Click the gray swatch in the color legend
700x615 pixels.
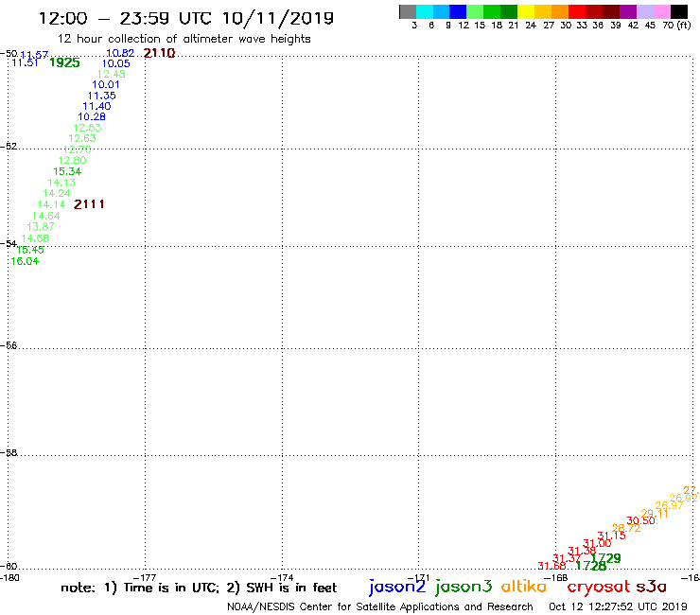pos(408,11)
